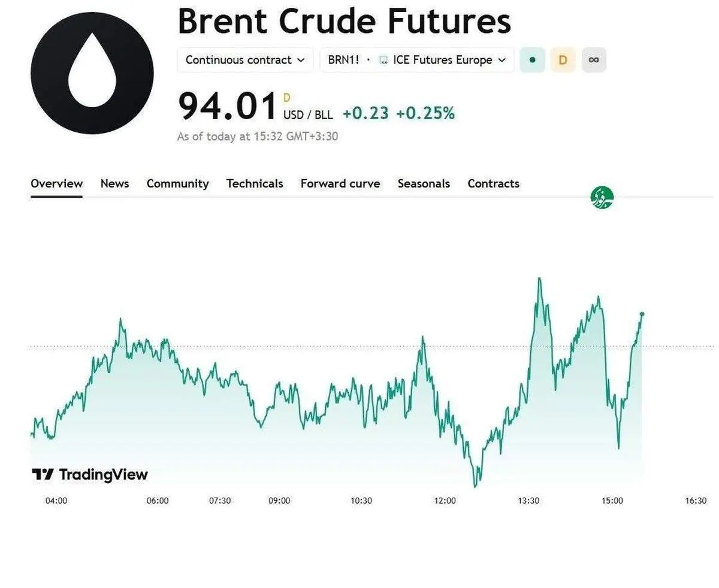Select the Overview tab
Image resolution: width=719 pixels, height=588 pixels.
tap(57, 184)
